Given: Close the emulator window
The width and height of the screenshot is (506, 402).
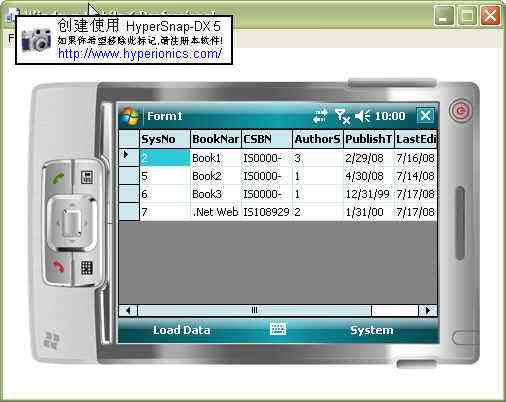Looking at the screenshot, I should pos(490,15).
